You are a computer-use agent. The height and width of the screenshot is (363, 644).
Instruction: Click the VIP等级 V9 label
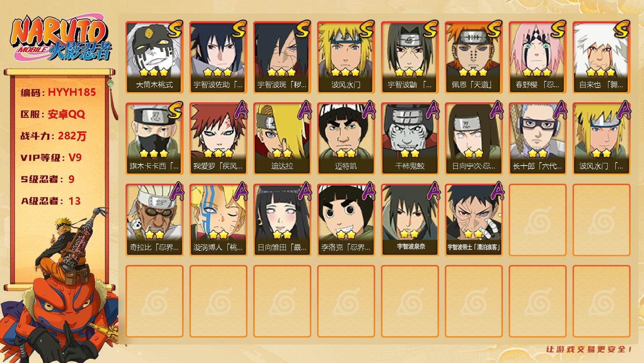pos(51,158)
